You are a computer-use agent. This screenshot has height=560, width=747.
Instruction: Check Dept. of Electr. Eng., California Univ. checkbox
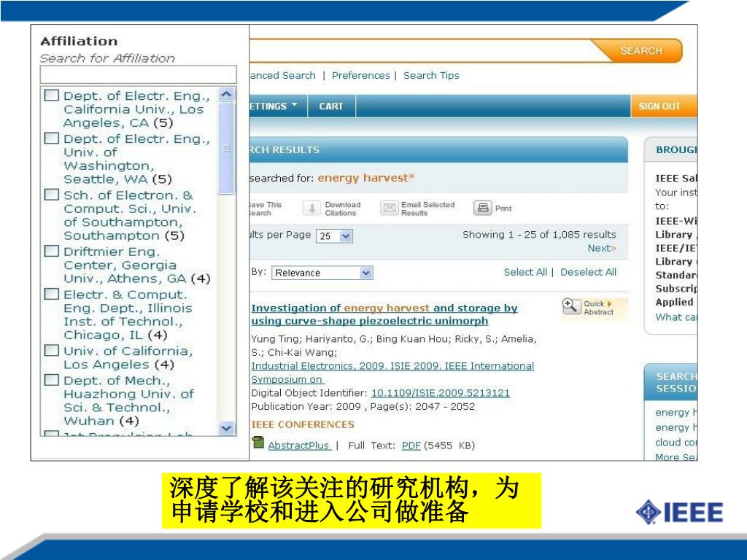tap(52, 96)
